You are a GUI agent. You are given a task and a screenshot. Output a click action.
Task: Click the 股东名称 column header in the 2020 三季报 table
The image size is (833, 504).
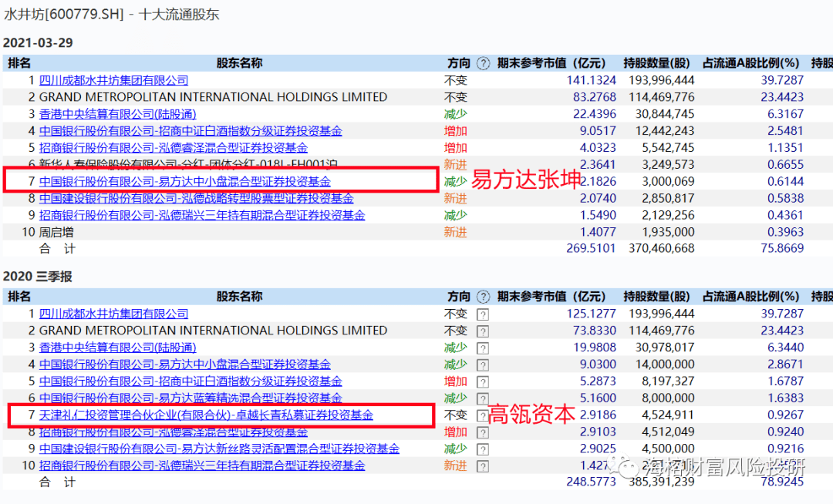click(239, 297)
